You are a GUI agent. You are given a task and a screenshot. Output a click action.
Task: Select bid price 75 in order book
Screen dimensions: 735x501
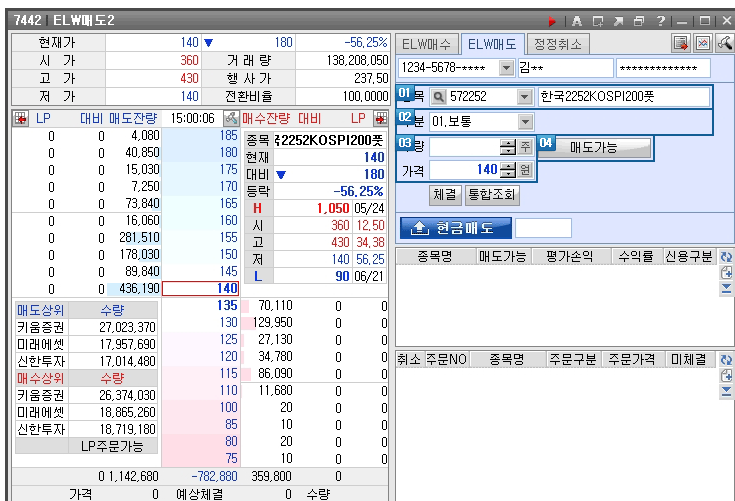tap(201, 458)
